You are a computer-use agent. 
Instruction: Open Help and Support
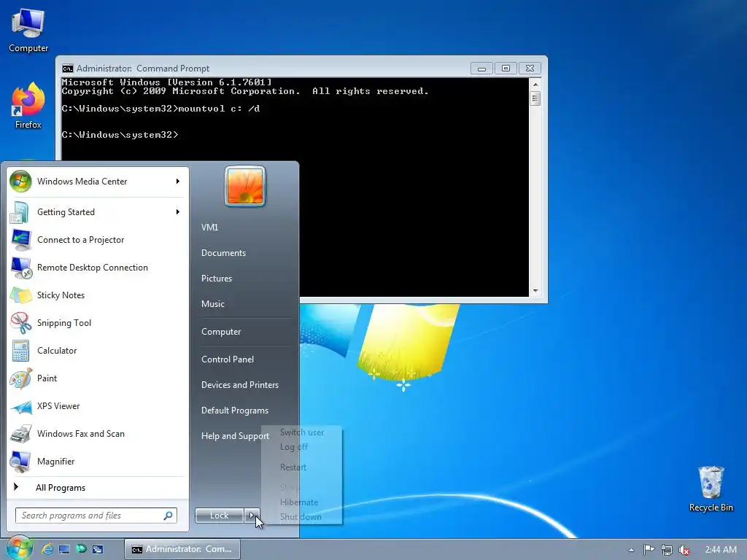pos(235,436)
